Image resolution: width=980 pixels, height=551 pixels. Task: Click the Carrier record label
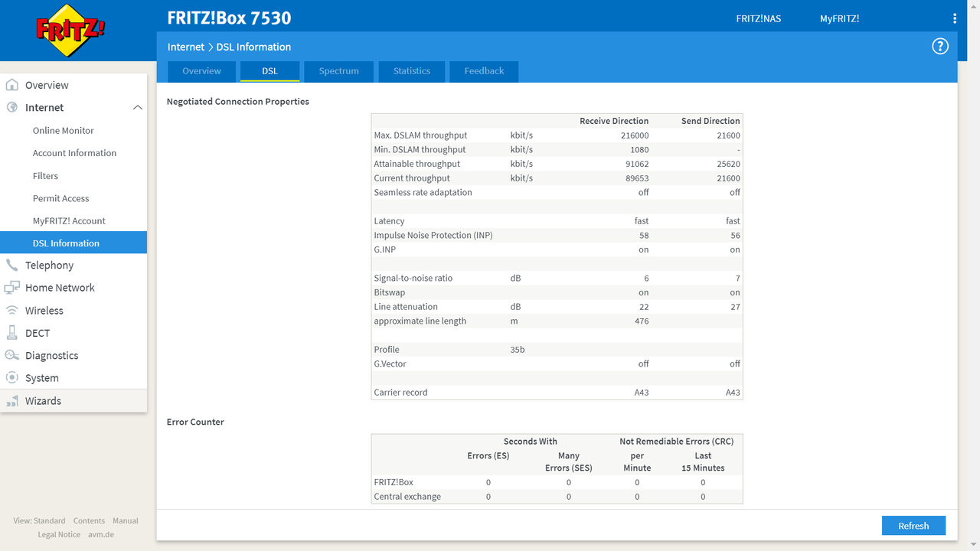tap(400, 393)
